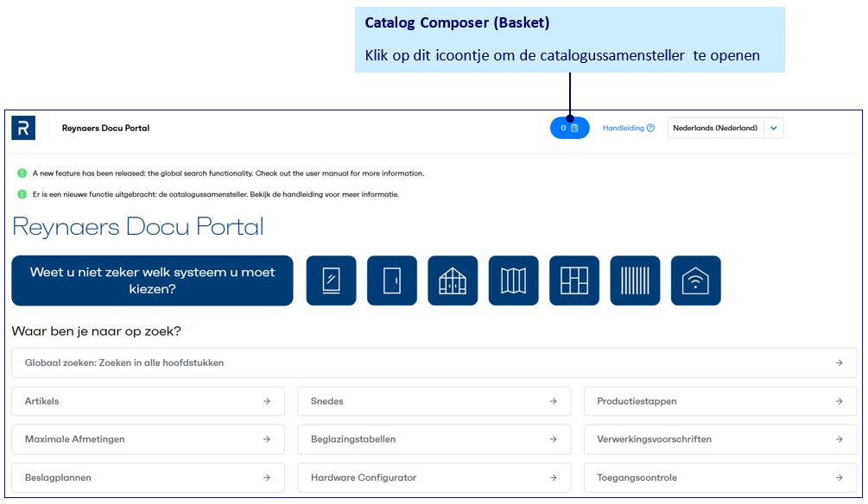Select the folding door icon tile
The image size is (868, 504).
coord(514,280)
